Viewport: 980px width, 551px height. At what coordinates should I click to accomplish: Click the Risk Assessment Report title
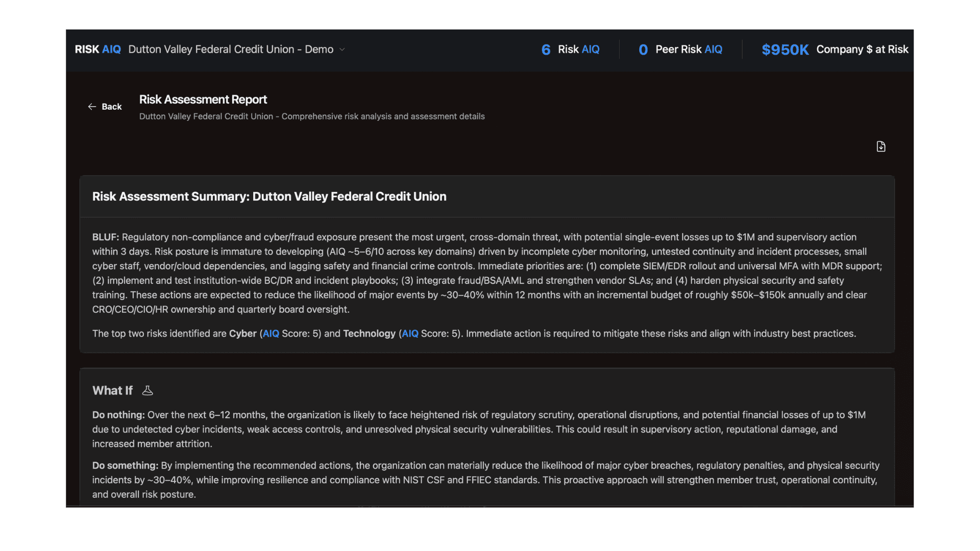pos(203,99)
